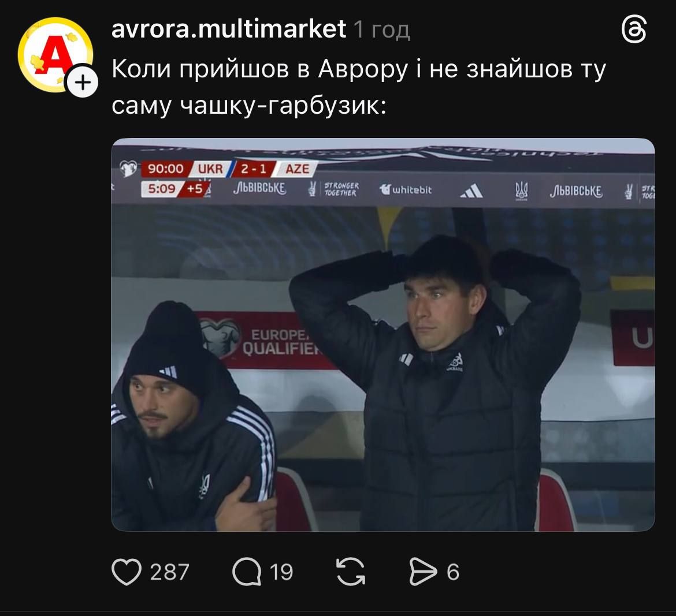Viewport: 676px width, 616px height.
Task: Repost using the circular arrows icon
Action: point(351,572)
